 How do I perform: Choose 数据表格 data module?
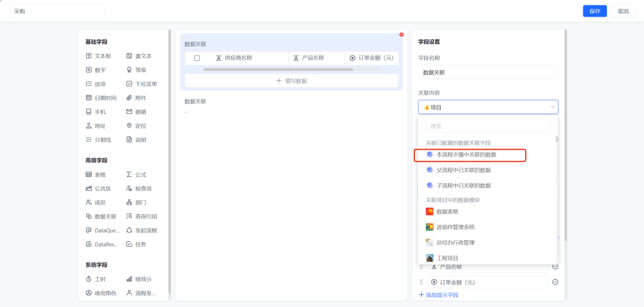pos(487,212)
